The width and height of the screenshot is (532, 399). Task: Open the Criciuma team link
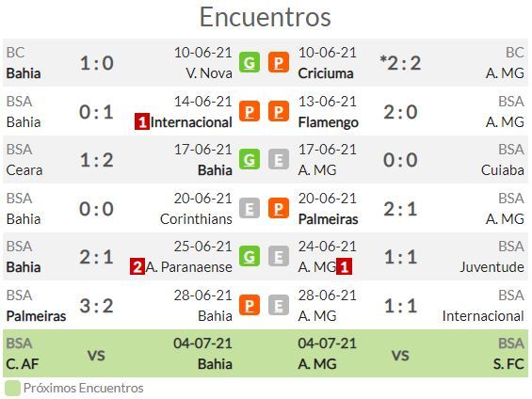pos(326,73)
